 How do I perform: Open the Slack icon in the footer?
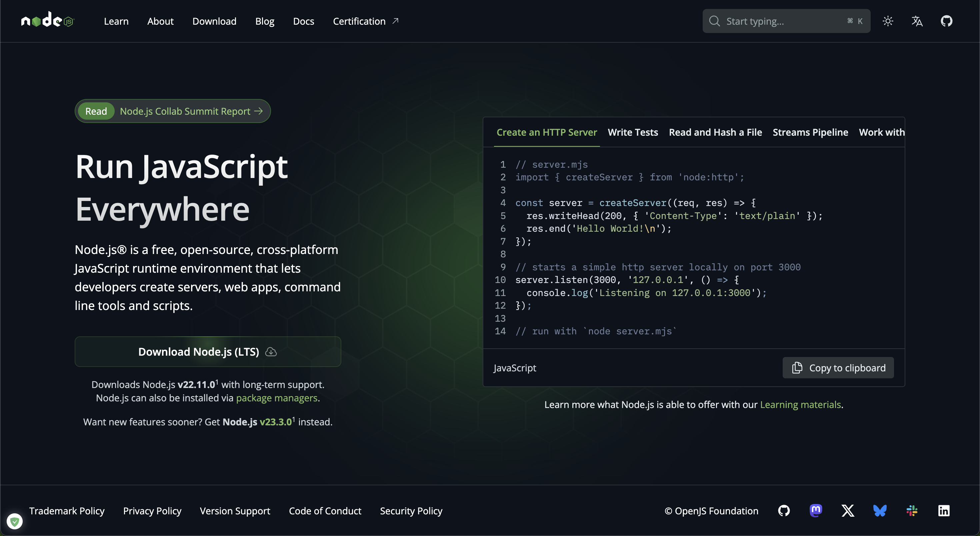coord(912,511)
